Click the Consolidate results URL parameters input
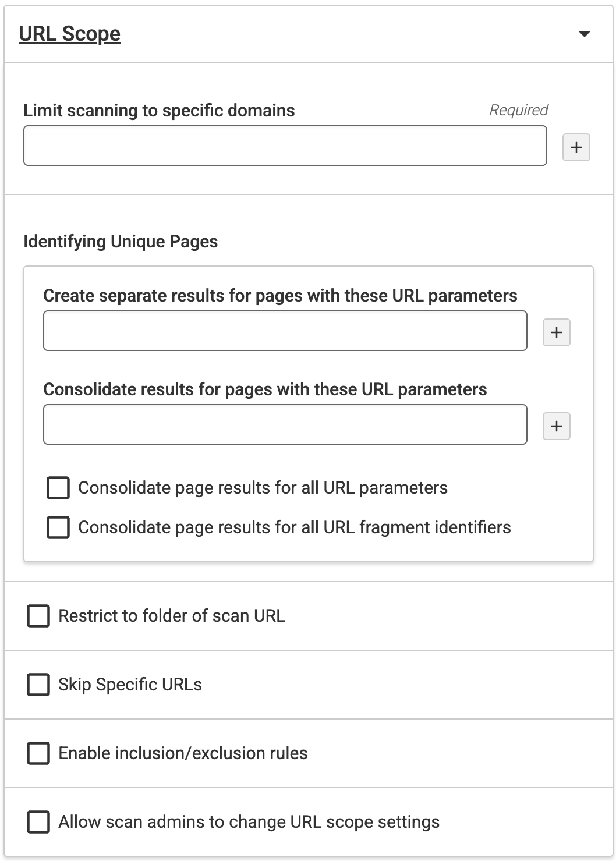Screen dimensions: 616x861 (x=285, y=424)
